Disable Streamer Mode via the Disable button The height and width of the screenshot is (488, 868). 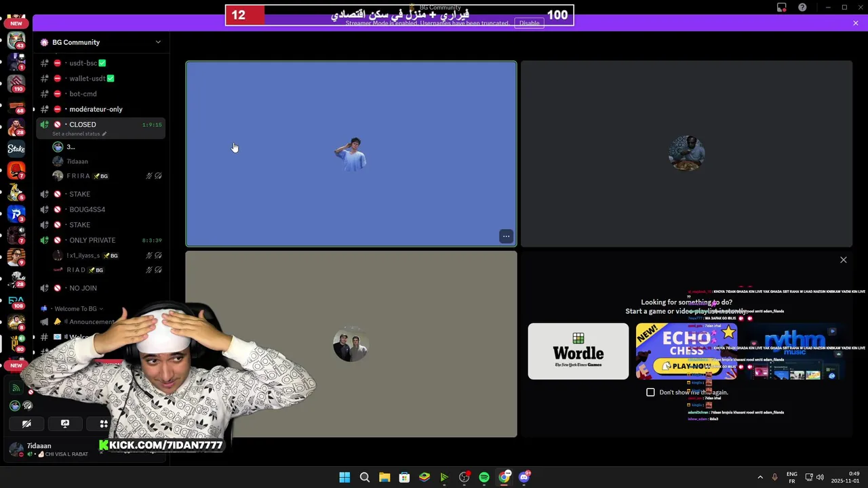(x=529, y=23)
